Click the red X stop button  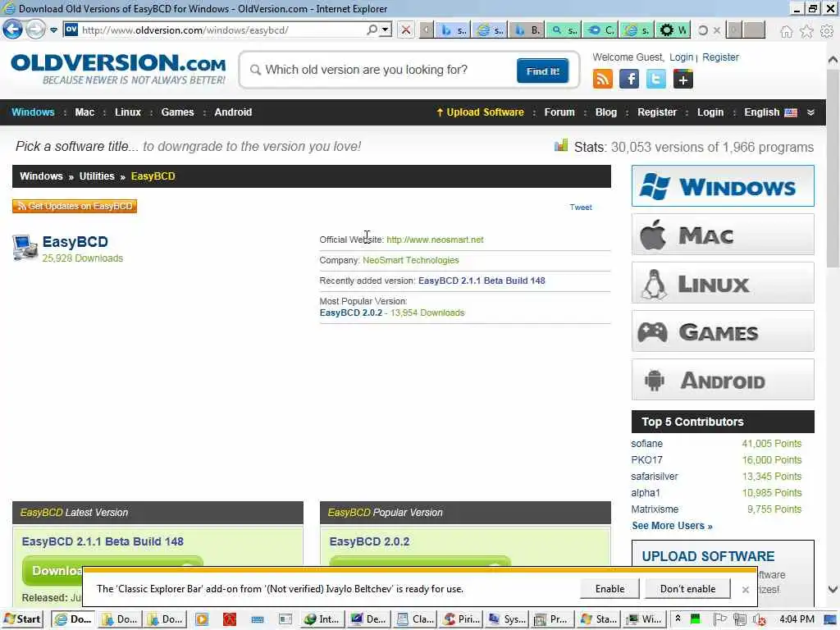pos(406,30)
